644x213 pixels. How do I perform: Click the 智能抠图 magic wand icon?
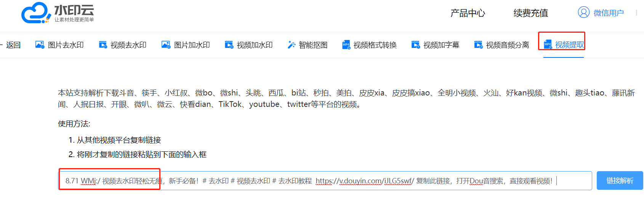coord(292,45)
